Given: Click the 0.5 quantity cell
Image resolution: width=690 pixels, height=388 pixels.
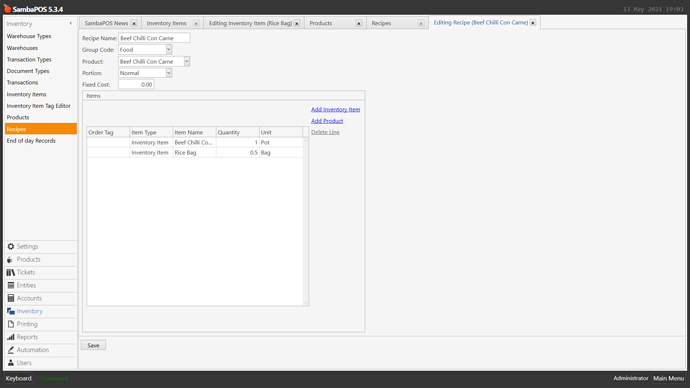Looking at the screenshot, I should (x=237, y=153).
